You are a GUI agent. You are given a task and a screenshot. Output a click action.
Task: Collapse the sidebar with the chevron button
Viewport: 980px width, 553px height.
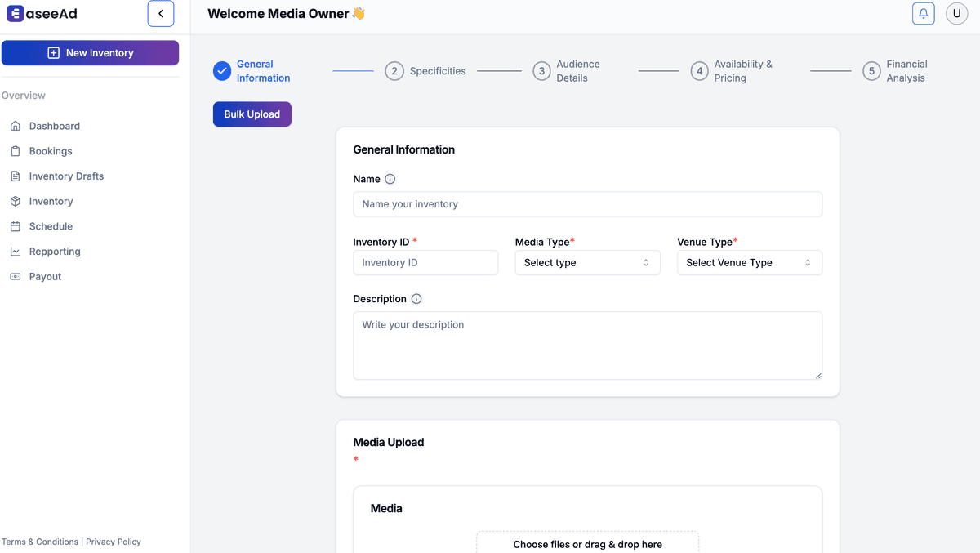click(x=161, y=14)
